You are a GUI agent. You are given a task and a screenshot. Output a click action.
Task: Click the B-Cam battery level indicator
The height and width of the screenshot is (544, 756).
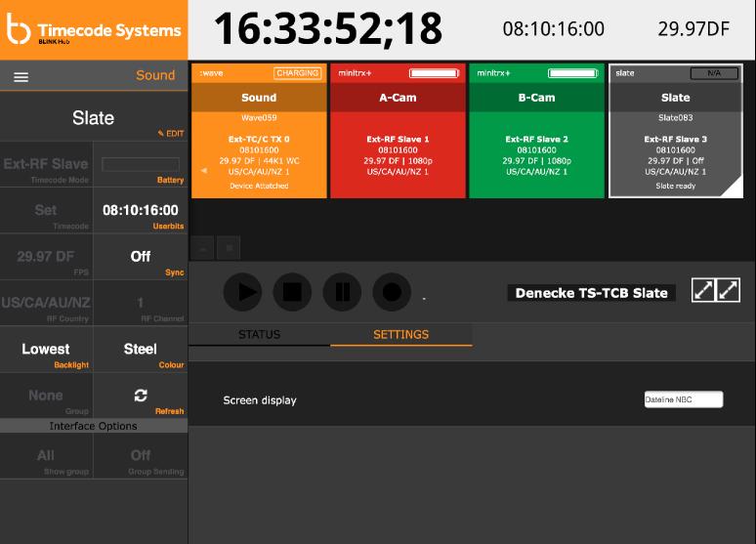click(572, 73)
